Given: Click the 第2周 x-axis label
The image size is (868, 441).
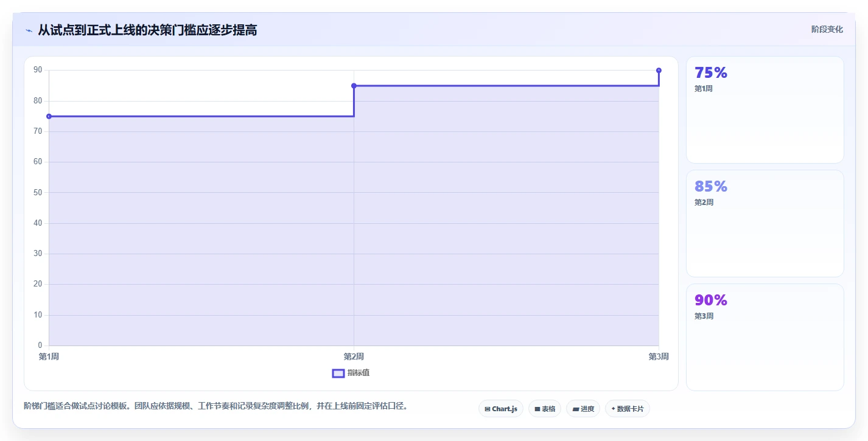Looking at the screenshot, I should point(354,356).
